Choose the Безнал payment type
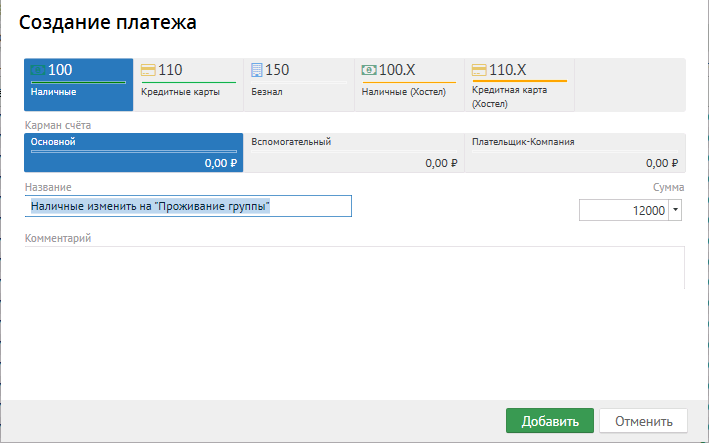Screen dimensions: 709x443 pos(299,85)
